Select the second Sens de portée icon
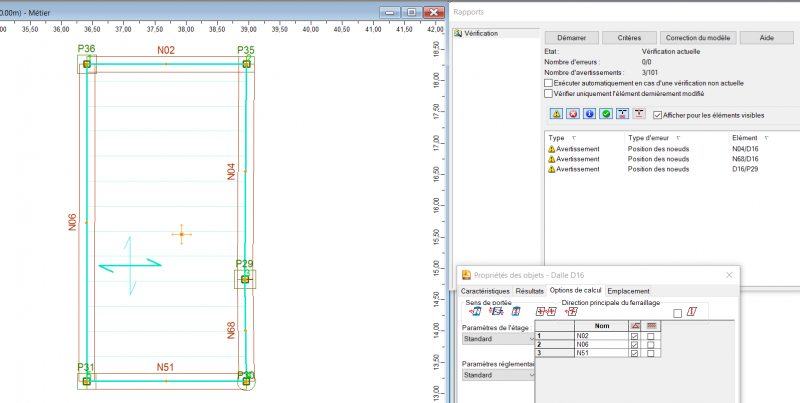 click(496, 311)
